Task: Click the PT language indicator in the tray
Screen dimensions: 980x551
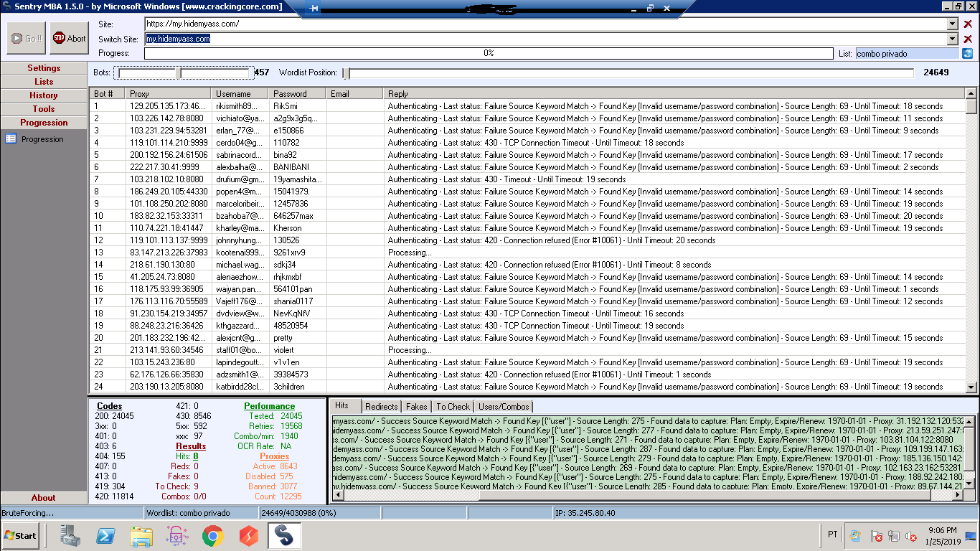Action: click(x=833, y=534)
